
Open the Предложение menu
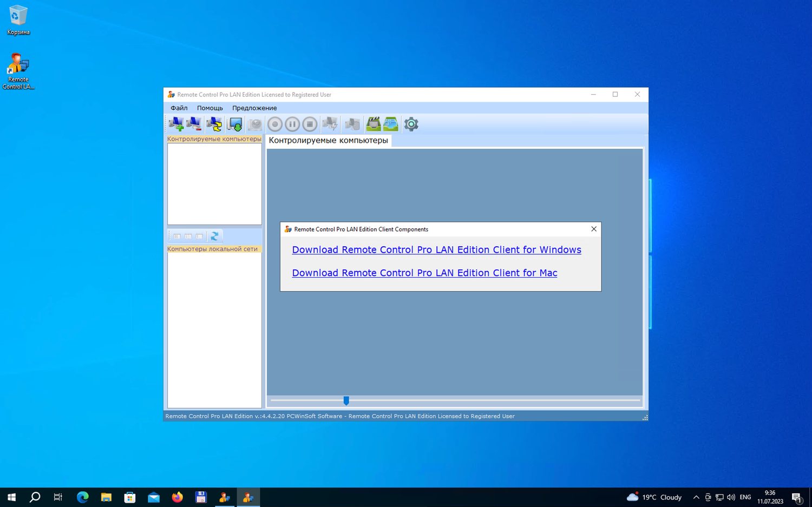pos(254,108)
